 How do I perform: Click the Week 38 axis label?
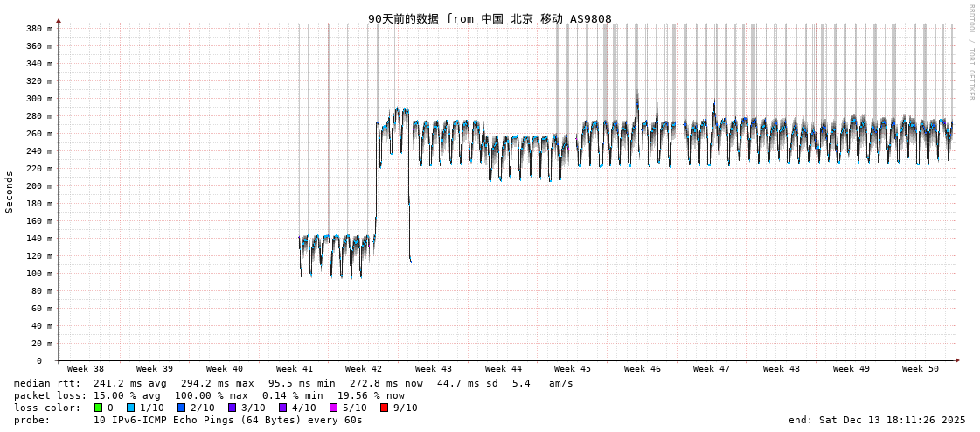[85, 369]
